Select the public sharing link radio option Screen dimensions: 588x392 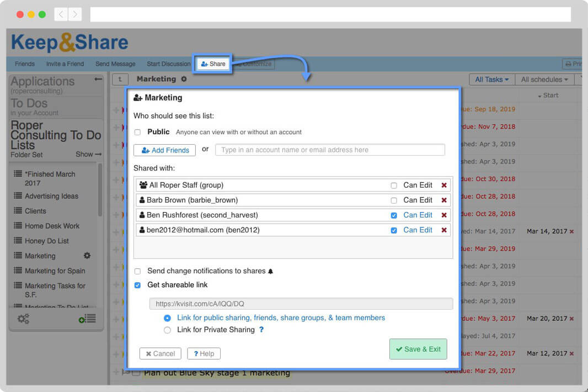[x=167, y=318]
